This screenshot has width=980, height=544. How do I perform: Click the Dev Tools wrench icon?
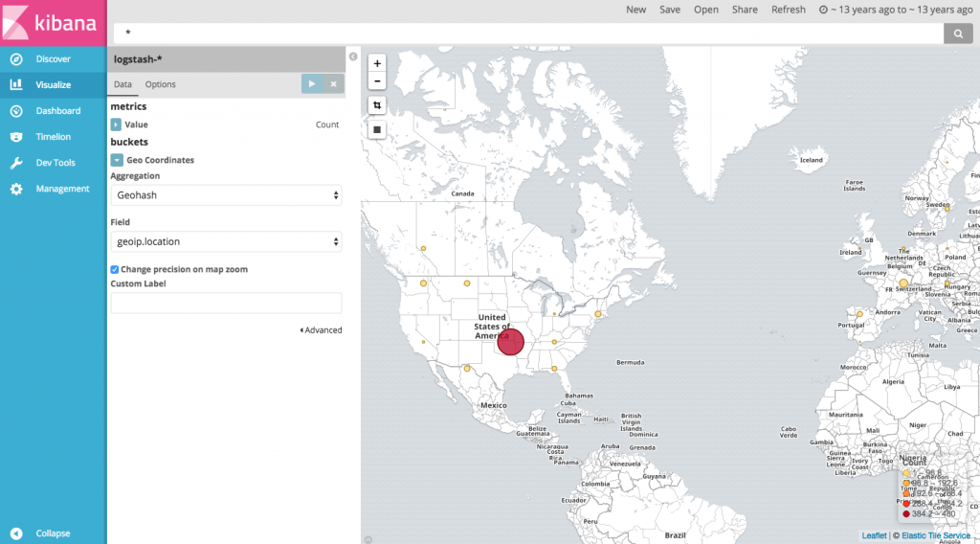tap(16, 163)
